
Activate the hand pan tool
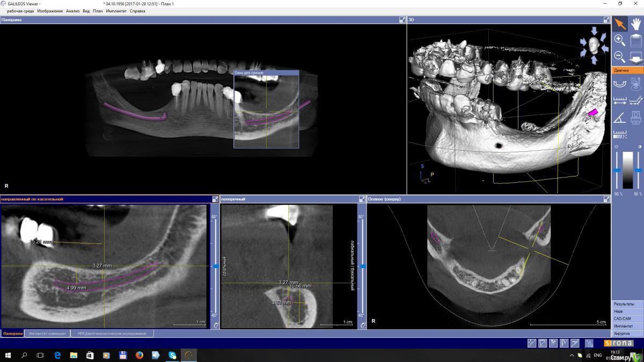635,24
